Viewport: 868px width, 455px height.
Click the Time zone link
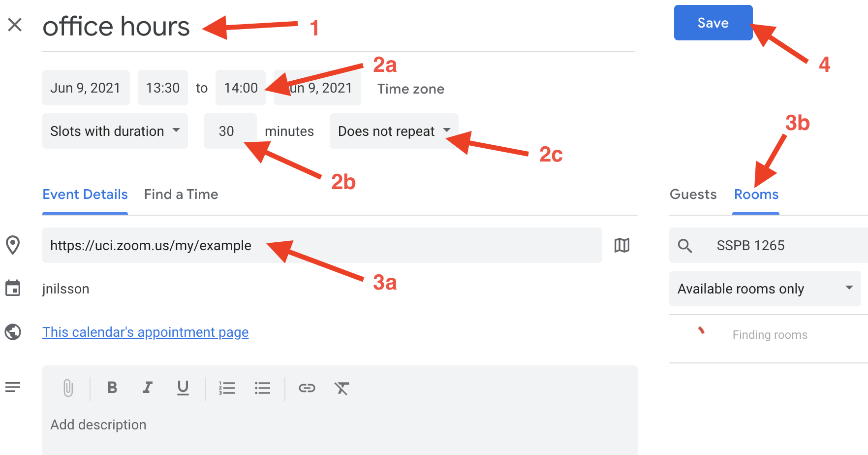[x=410, y=89]
